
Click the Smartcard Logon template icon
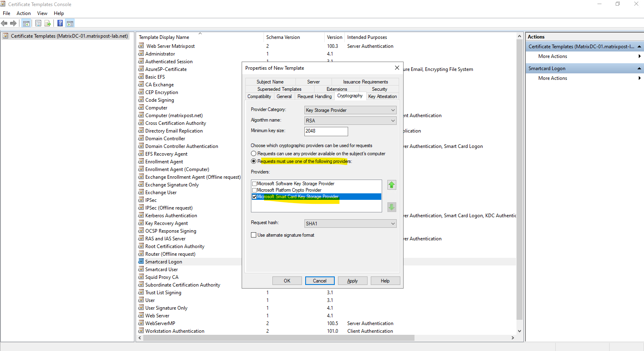[141, 261]
